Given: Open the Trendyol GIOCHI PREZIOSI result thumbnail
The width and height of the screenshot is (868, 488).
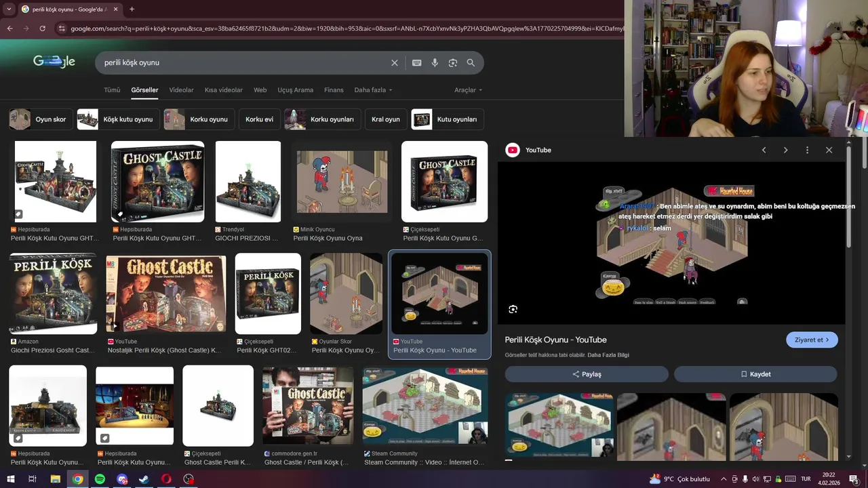Looking at the screenshot, I should 248,182.
